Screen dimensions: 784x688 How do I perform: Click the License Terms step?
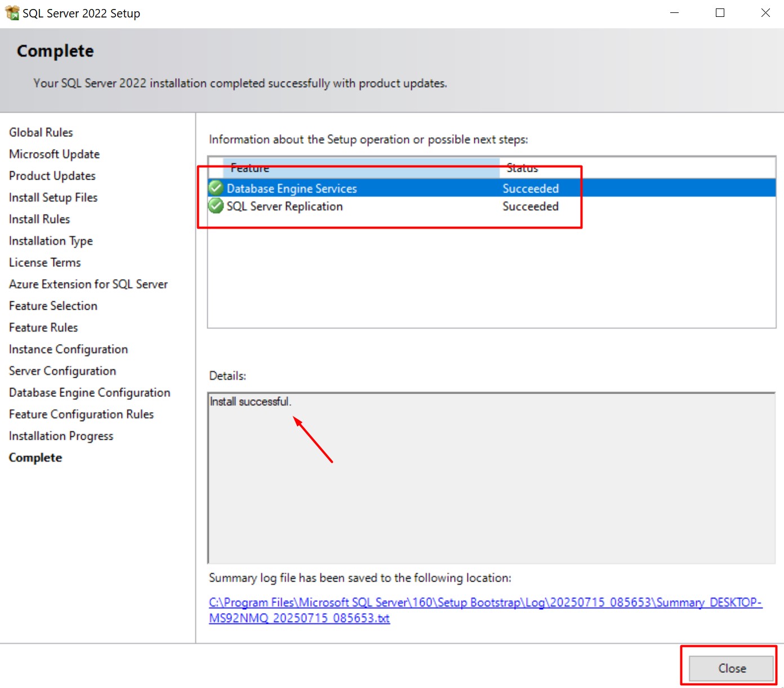pos(45,262)
